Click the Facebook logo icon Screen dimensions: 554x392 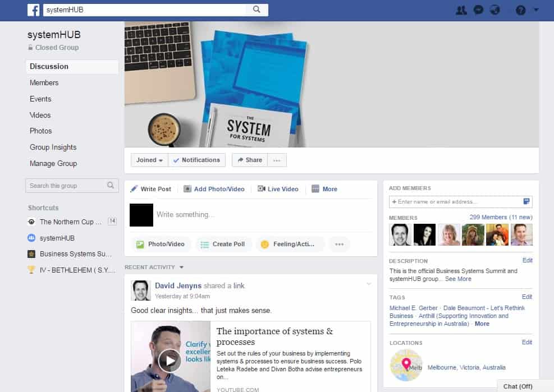(33, 10)
